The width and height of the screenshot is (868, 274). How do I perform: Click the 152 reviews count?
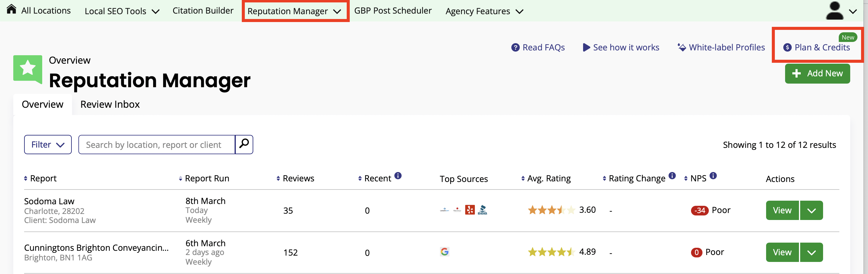290,253
